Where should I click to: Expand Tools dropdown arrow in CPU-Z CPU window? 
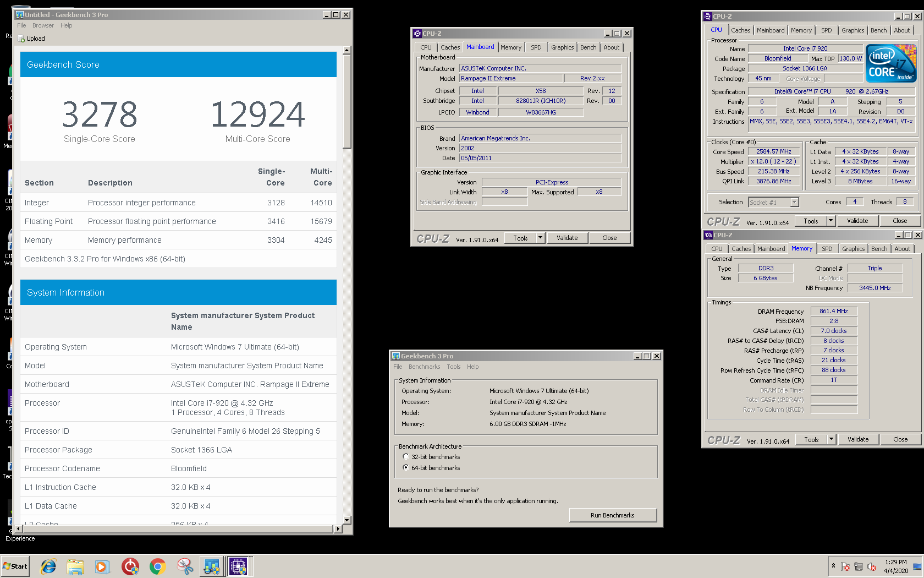pos(831,221)
